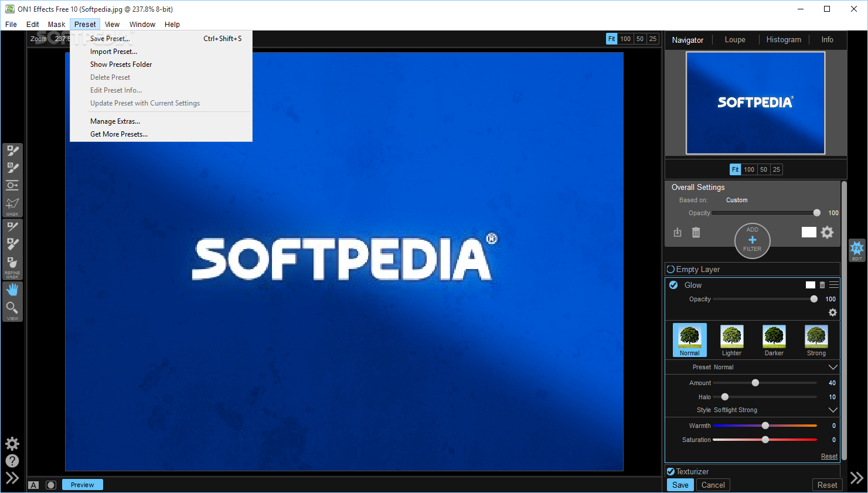Screen dimensions: 868x493
Task: Open Overall Settings gear options
Action: (x=827, y=232)
